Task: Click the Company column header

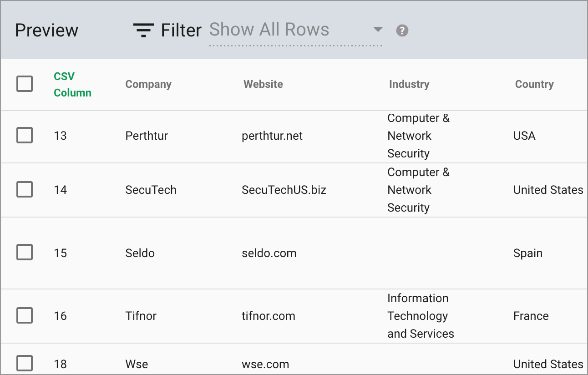Action: [x=148, y=84]
